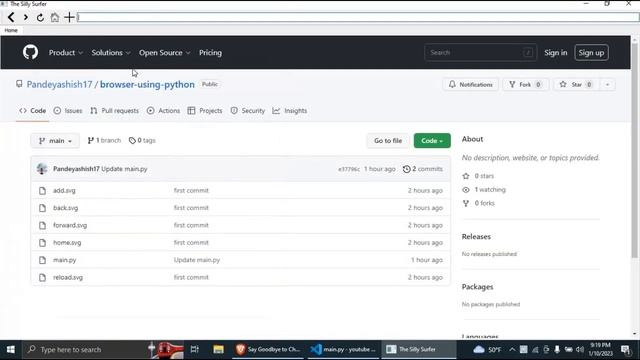This screenshot has width=640, height=360.
Task: Open File Explorer from the taskbar
Action: pyautogui.click(x=218, y=349)
